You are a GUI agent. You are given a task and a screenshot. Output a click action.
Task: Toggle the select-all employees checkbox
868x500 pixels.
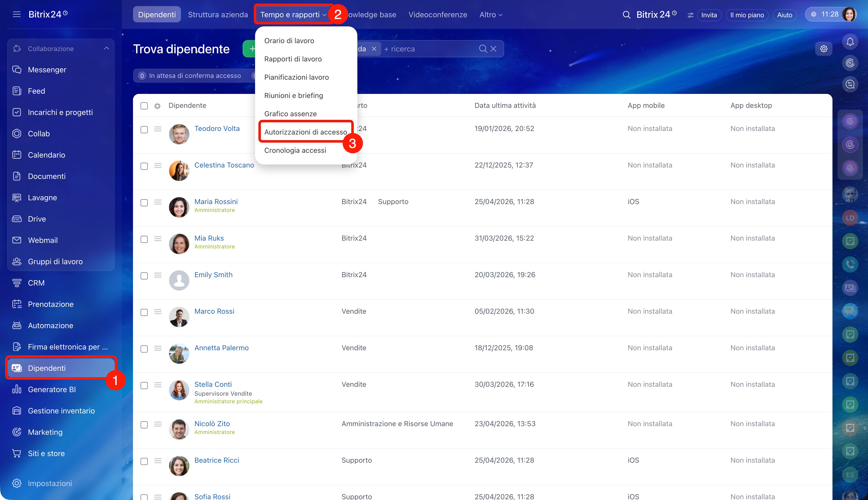(144, 106)
